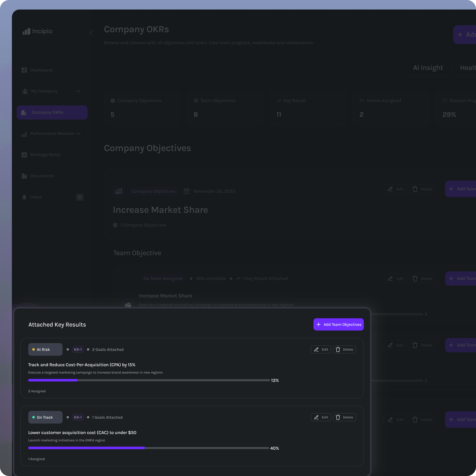
Task: Expand Performance Reviews dropdown chevron
Action: click(x=79, y=134)
